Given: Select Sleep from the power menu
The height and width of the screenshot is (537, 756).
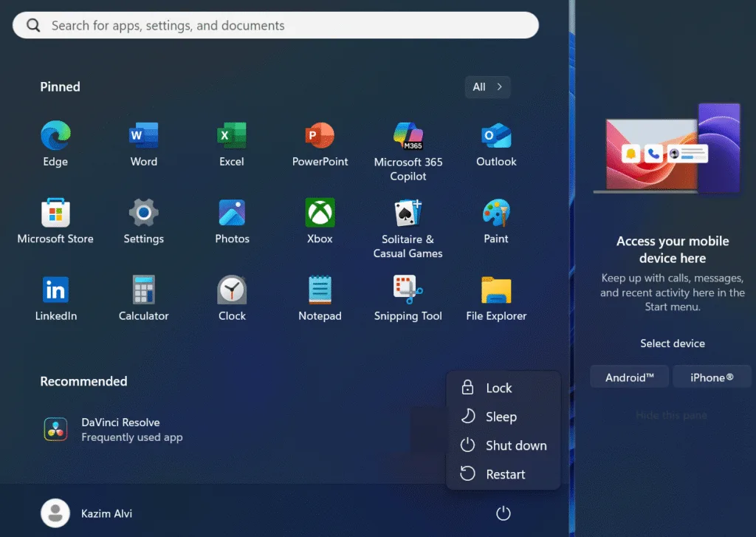Looking at the screenshot, I should pos(501,417).
